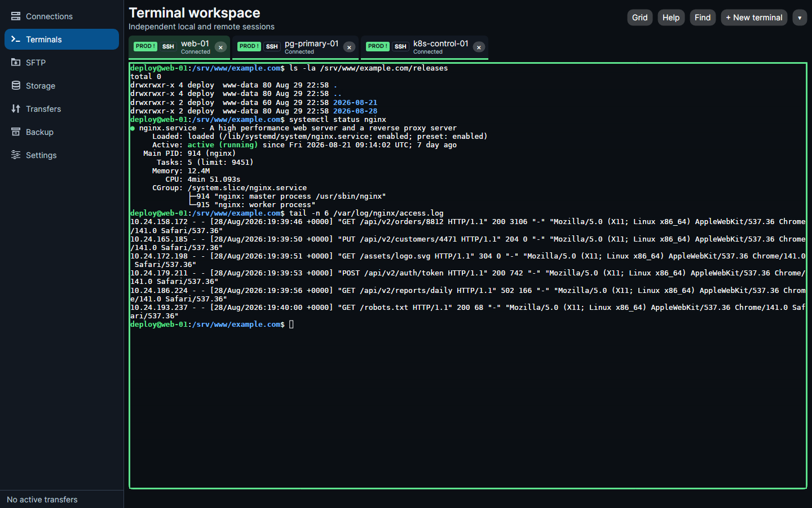The width and height of the screenshot is (812, 508).
Task: Click SSH badge on pg-primary-01 tab
Action: click(x=272, y=46)
